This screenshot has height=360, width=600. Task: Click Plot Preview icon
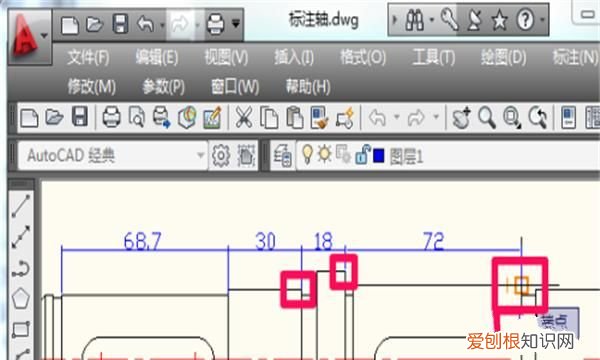(x=137, y=117)
